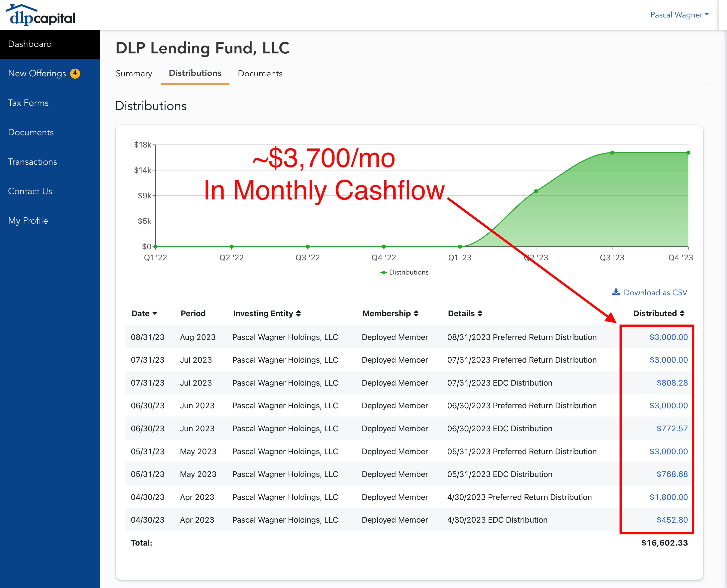Sort by Membership column
Screen dimensions: 727x588
pyautogui.click(x=391, y=314)
